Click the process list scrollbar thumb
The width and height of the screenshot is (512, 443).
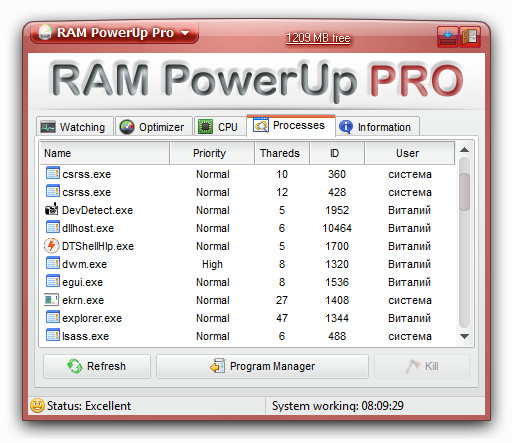(464, 192)
